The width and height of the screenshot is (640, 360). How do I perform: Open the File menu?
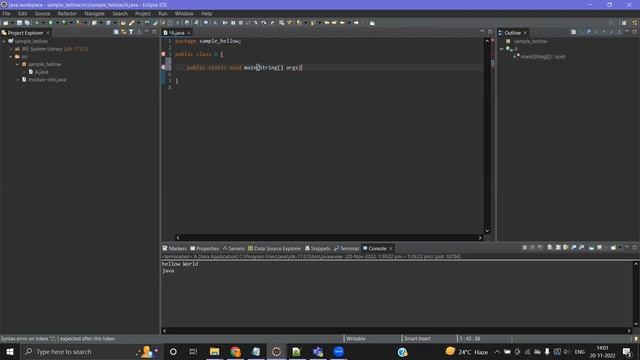tap(6, 13)
